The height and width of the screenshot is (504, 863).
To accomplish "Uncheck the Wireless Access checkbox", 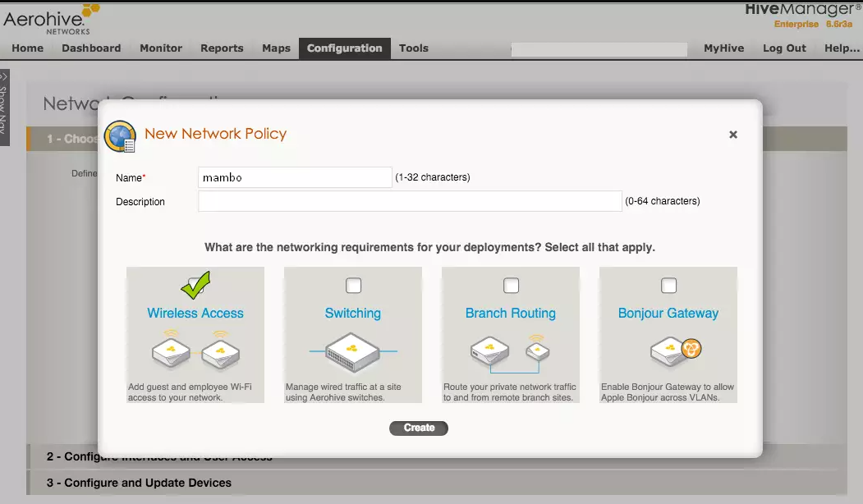I will coord(195,285).
